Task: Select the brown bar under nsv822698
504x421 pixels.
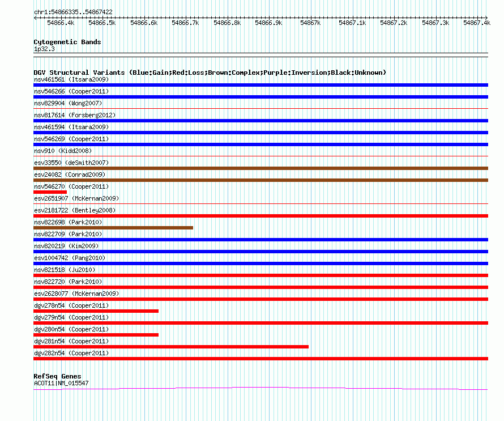Action: (113, 228)
